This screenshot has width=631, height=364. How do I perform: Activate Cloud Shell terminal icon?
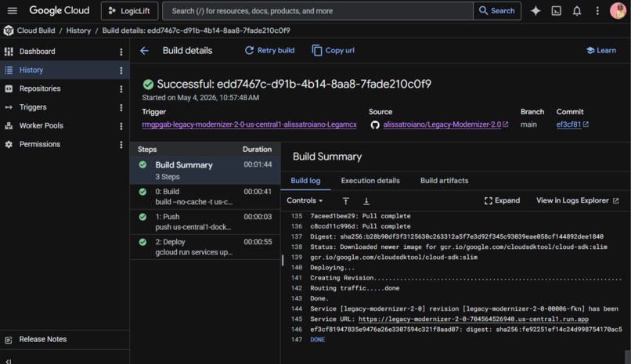556,11
